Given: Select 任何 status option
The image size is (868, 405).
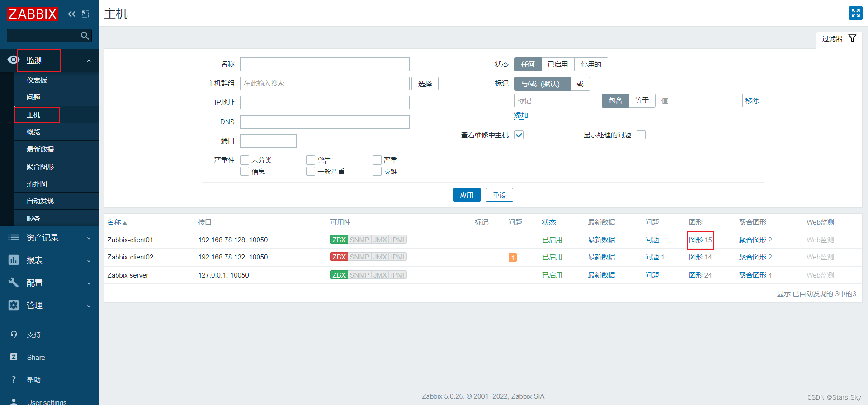Looking at the screenshot, I should click(528, 64).
